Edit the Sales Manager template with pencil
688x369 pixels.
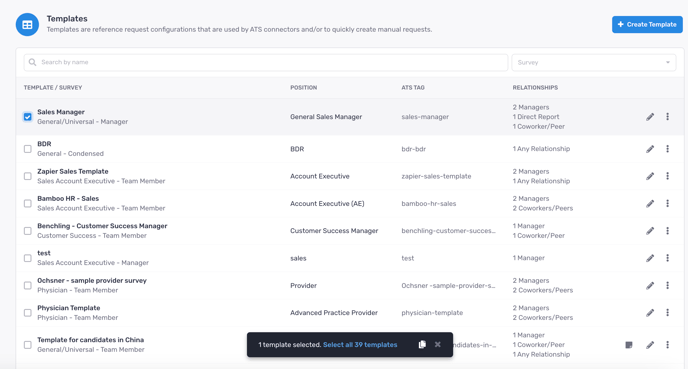click(650, 117)
